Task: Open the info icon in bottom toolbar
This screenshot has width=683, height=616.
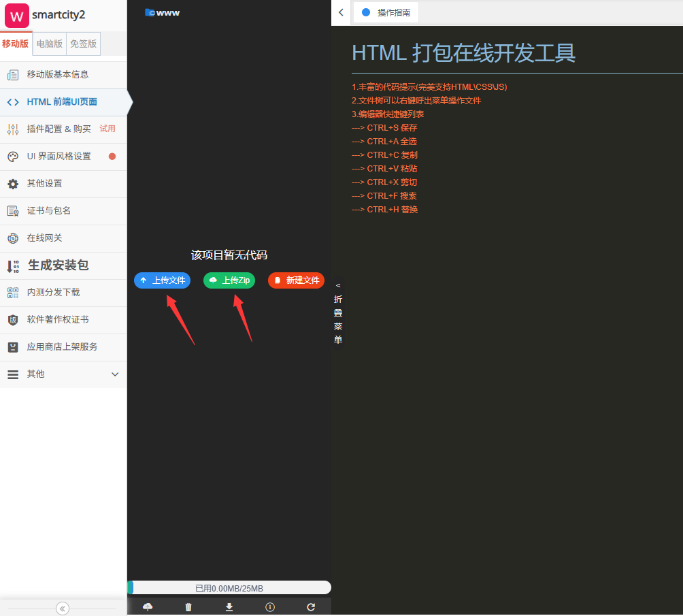Action: [x=270, y=607]
